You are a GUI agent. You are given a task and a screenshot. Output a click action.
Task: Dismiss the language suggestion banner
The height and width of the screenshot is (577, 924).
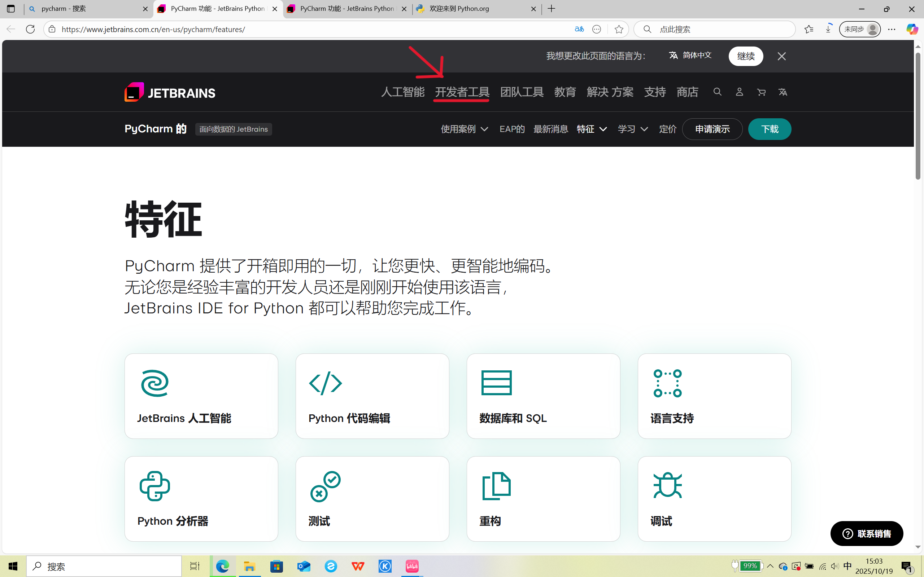point(781,56)
